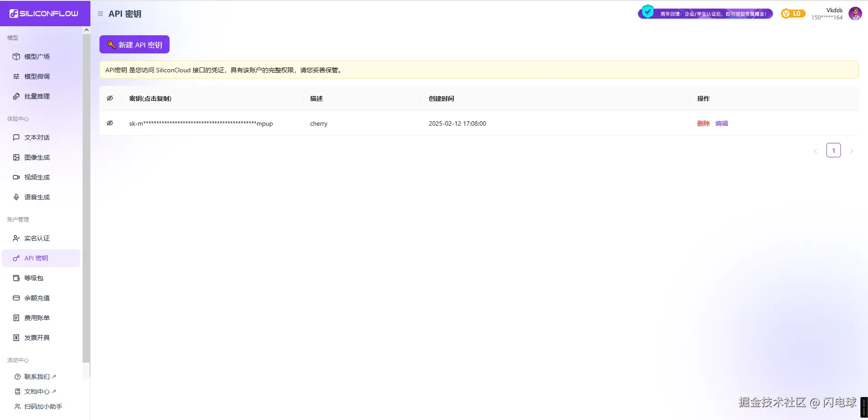Click the L0 level badge
This screenshot has width=868, height=420.
point(793,14)
